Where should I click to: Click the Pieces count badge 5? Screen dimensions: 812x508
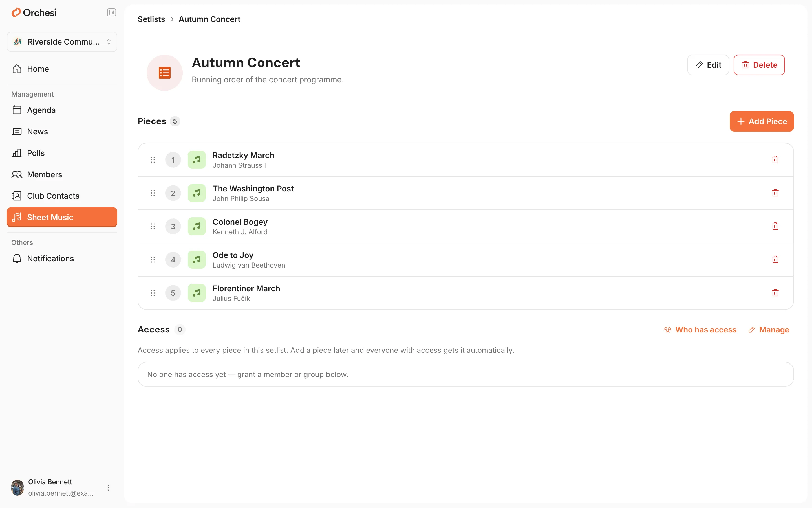click(175, 121)
